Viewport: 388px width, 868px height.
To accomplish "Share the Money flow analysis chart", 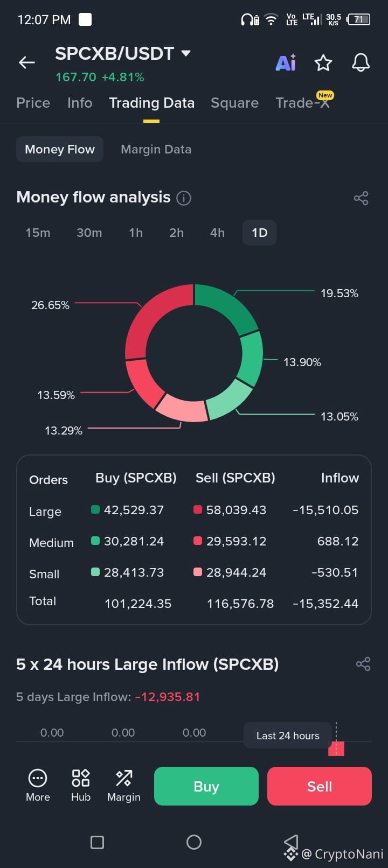I will [361, 198].
